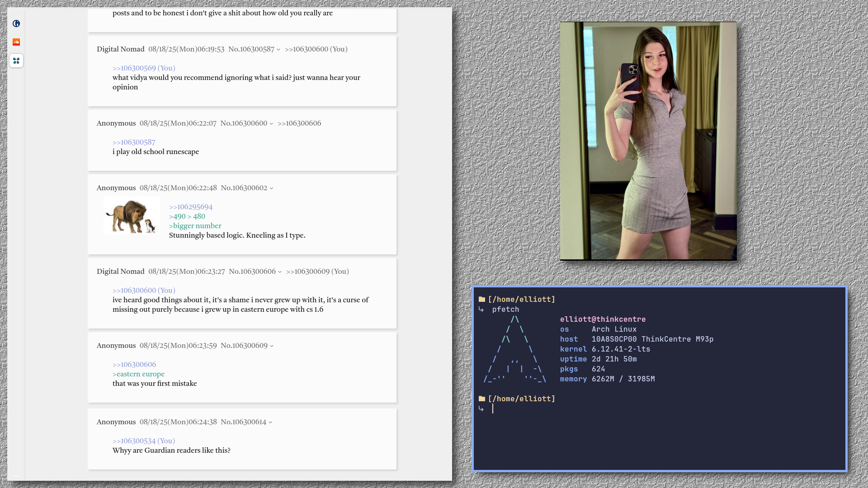
Task: Click the mirror selfie image window
Action: (648, 141)
